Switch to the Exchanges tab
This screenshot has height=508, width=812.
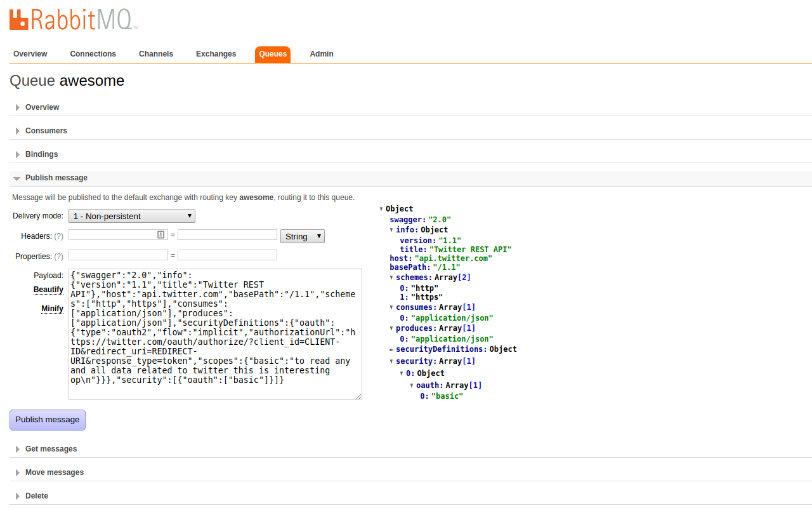point(216,54)
